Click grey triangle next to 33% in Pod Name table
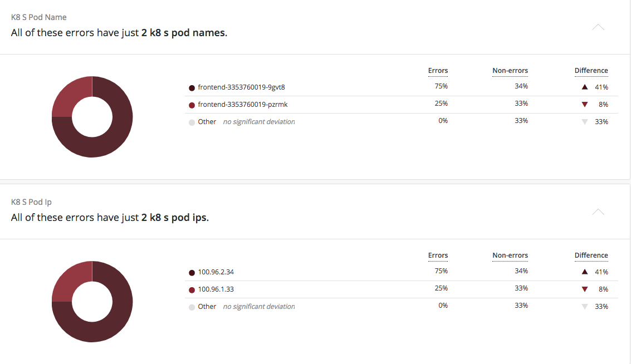Screen dimensions: 631x364 pyautogui.click(x=585, y=122)
